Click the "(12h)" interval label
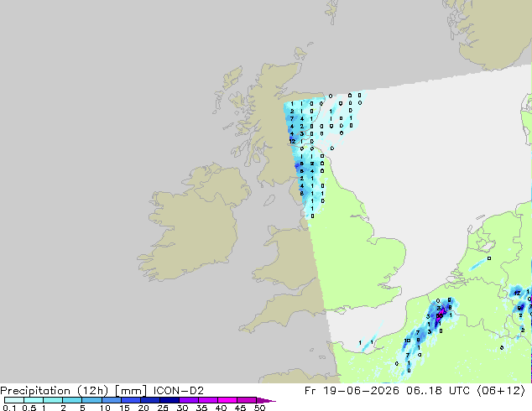 [92, 391]
